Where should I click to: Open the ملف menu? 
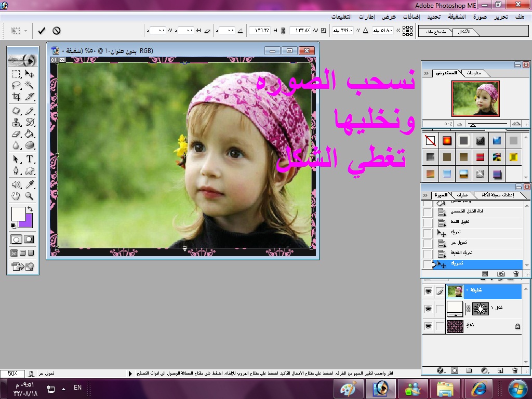[x=520, y=17]
